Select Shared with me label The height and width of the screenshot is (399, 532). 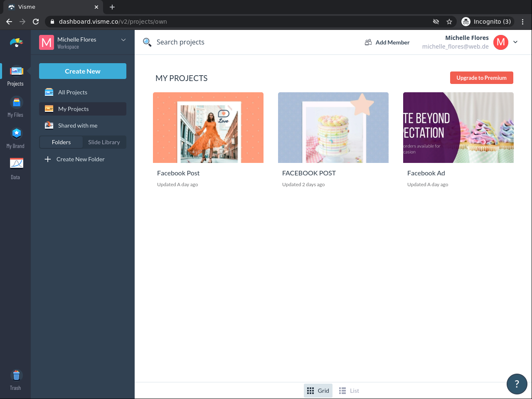point(78,126)
